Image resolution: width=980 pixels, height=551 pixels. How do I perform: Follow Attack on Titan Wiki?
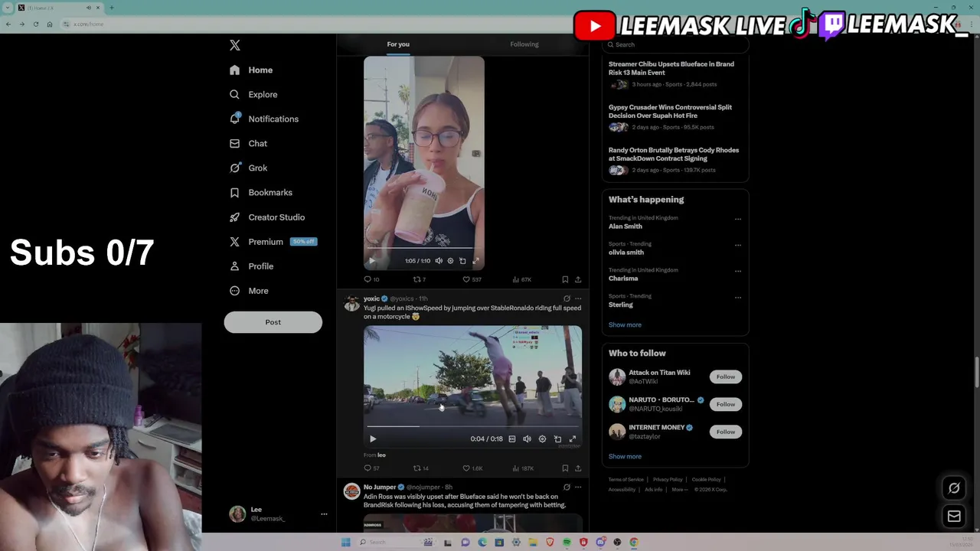pos(726,377)
